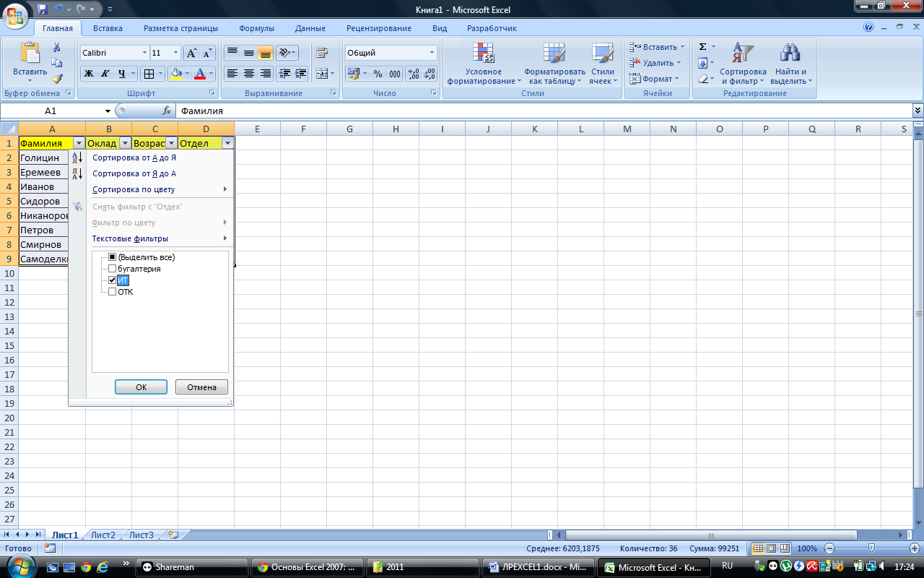Open Find and Select binoculars
Image resolution: width=924 pixels, height=578 pixels.
point(791,63)
